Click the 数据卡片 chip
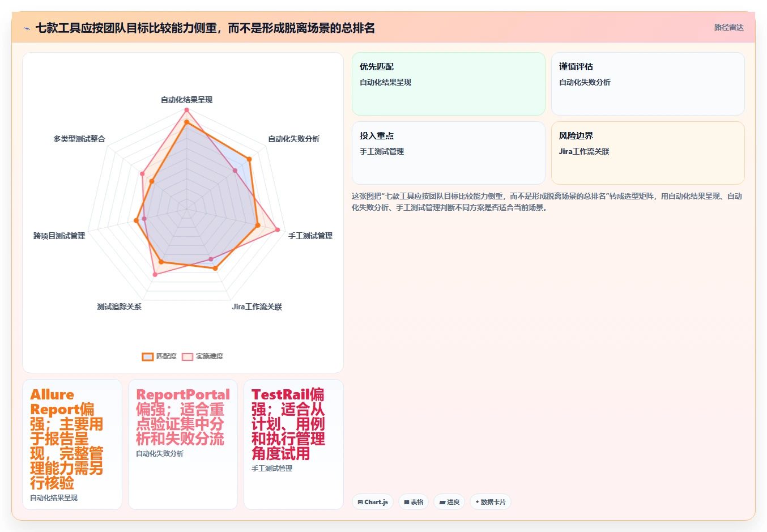Screen dimensions: 767x532 point(491,502)
